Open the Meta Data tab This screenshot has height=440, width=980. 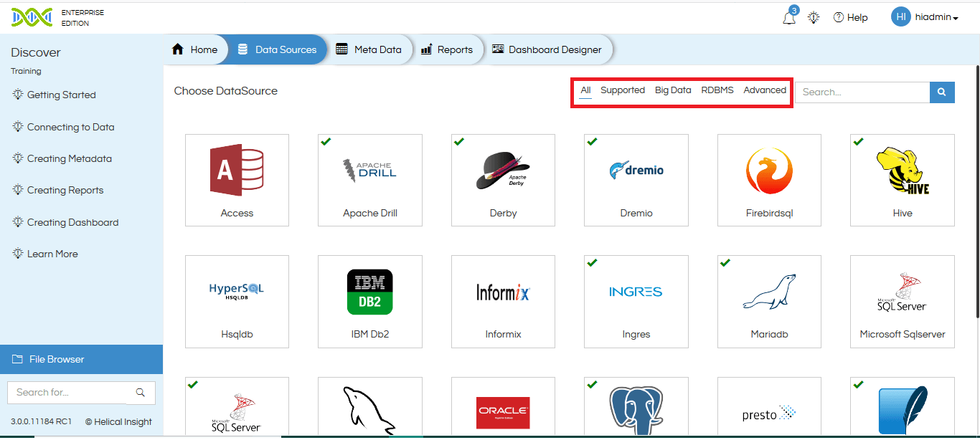point(369,49)
